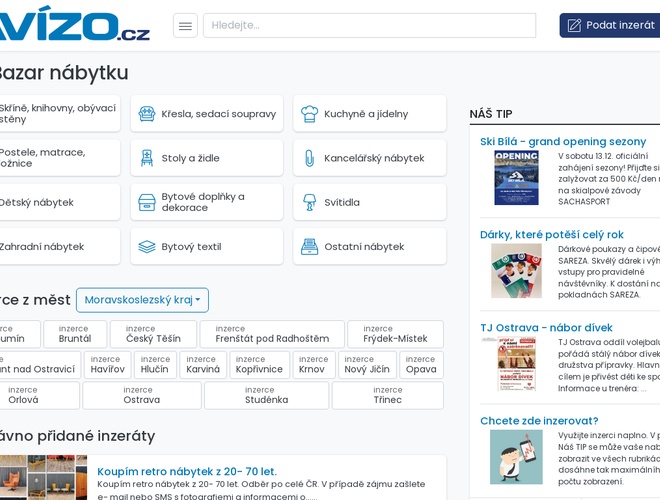The width and height of the screenshot is (660, 500).
Task: Open the Koupím retro nábytek listing title
Action: tap(187, 471)
